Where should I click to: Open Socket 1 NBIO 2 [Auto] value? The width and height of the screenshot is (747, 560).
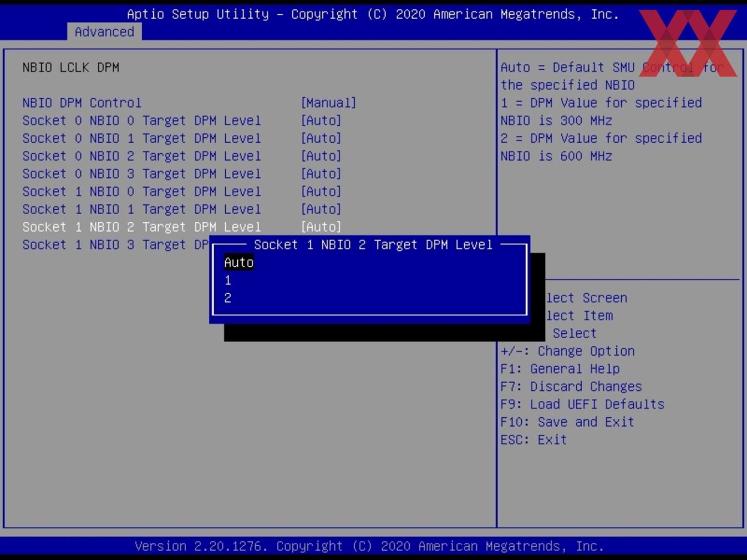coord(321,227)
